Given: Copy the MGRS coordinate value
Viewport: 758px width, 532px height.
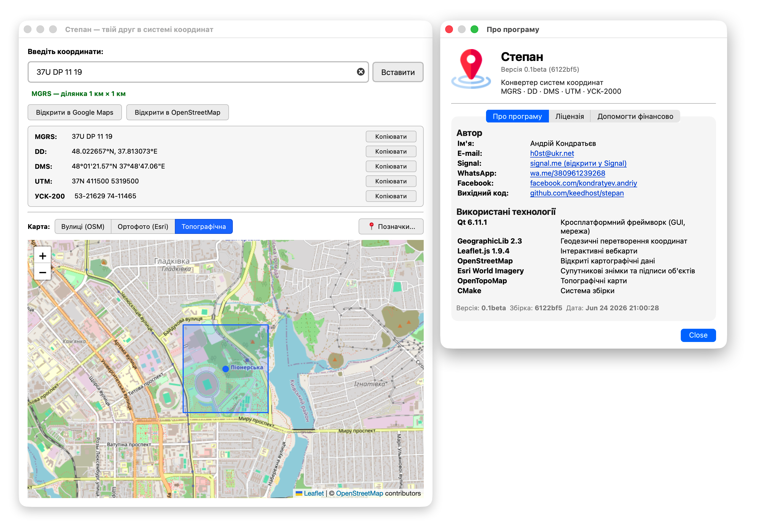Looking at the screenshot, I should pyautogui.click(x=391, y=136).
